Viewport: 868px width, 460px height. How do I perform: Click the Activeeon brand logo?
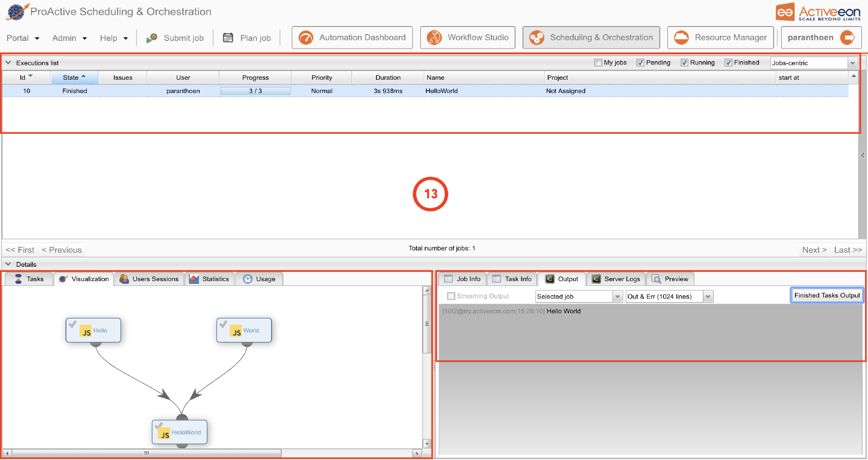818,12
